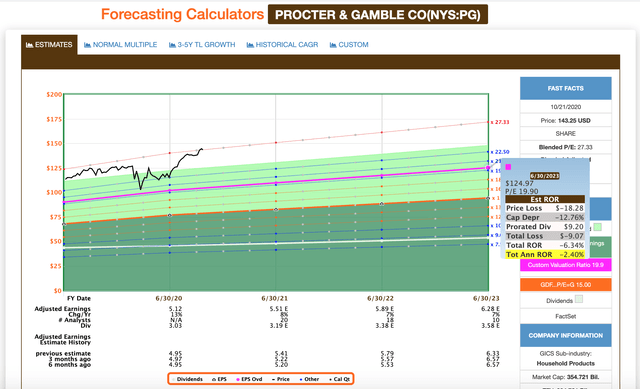Click the Household Products sub-industry text
This screenshot has height=389, width=640.
(565, 363)
